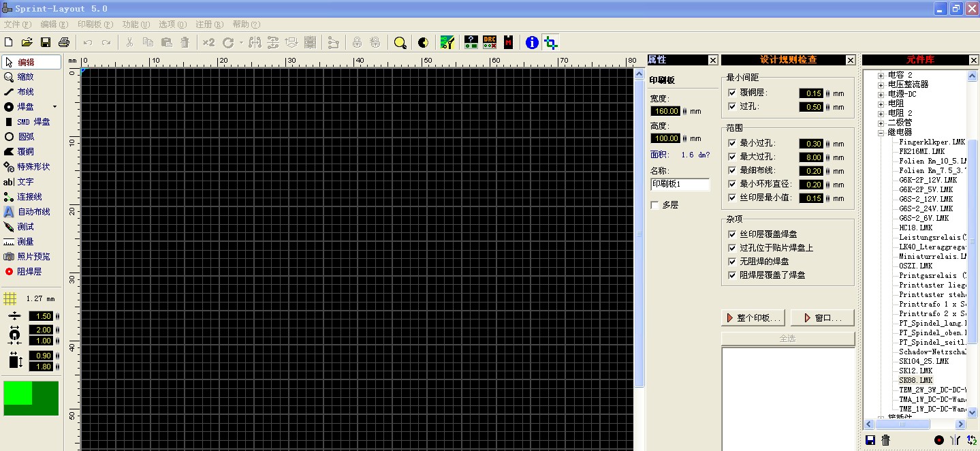980x451 pixels.
Task: Expand the 电压整流器 tree node
Action: [881, 84]
